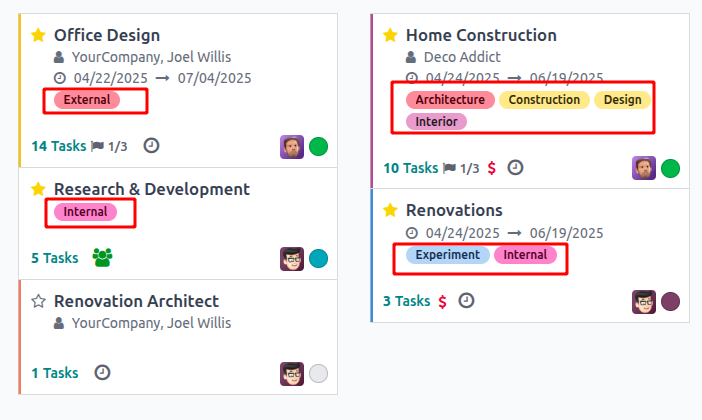Click the Architecture tag on Home Construction
This screenshot has width=702, height=420.
point(450,100)
